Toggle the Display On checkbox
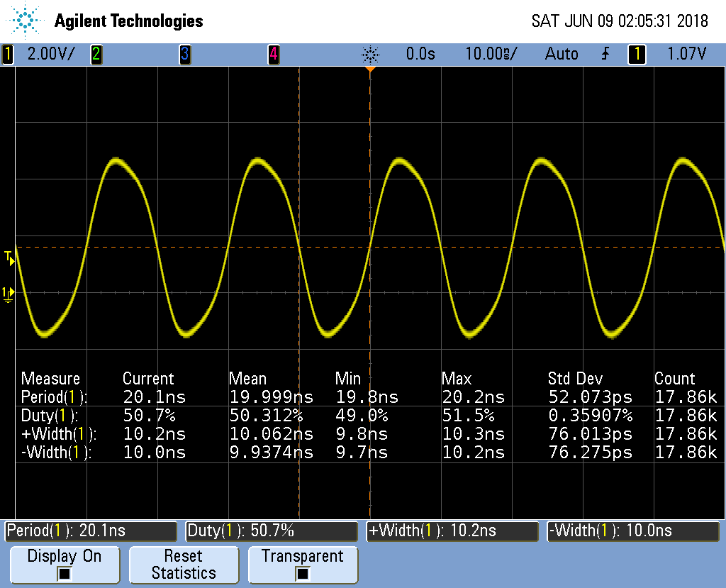This screenshot has width=726, height=588. click(65, 565)
